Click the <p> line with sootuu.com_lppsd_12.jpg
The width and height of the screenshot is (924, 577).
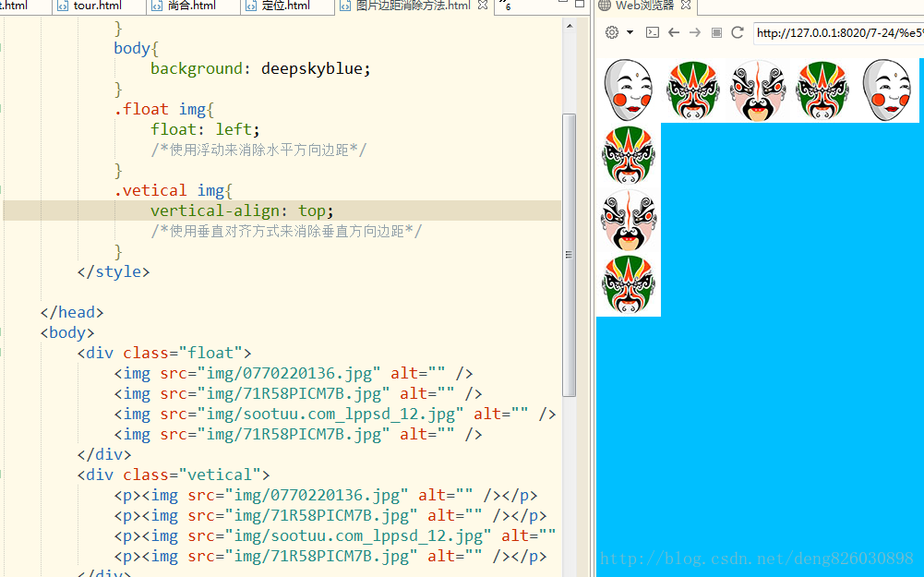click(x=335, y=535)
